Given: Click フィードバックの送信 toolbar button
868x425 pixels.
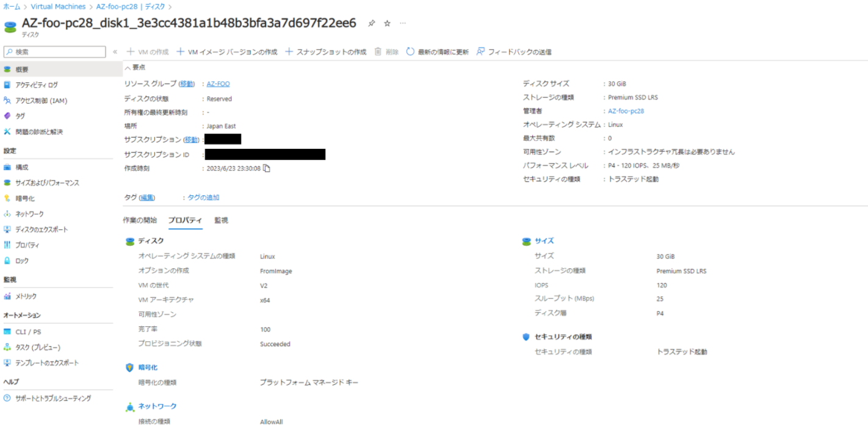Looking at the screenshot, I should (514, 52).
